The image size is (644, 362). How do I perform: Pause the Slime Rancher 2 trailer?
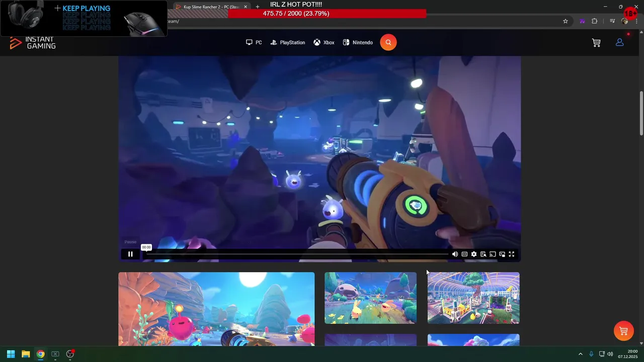[130, 254]
